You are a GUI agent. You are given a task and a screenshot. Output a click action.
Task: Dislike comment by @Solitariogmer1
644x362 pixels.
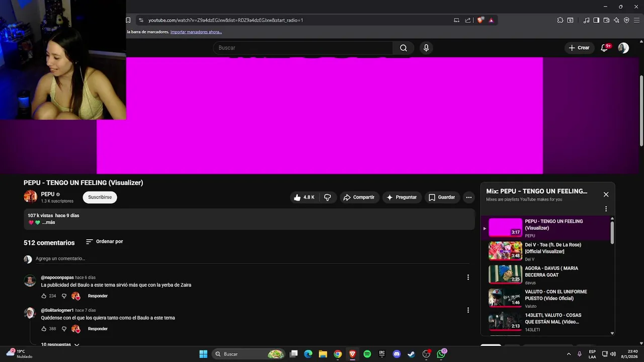coord(64,329)
